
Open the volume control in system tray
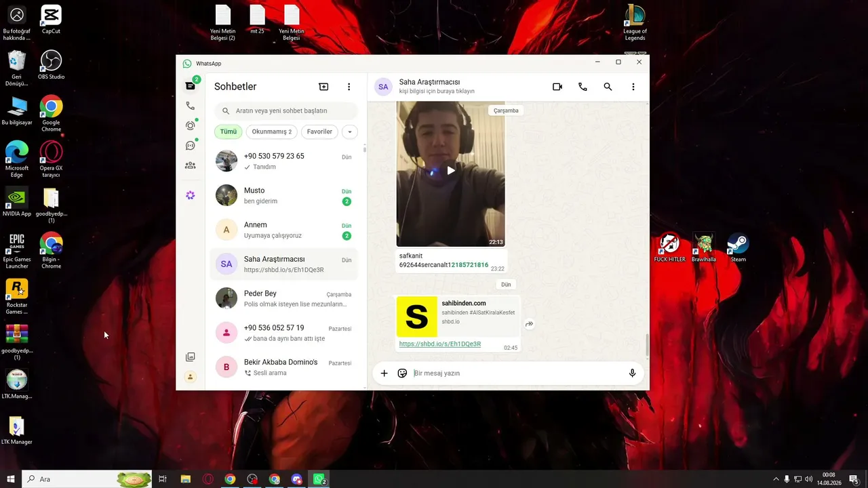tap(808, 479)
